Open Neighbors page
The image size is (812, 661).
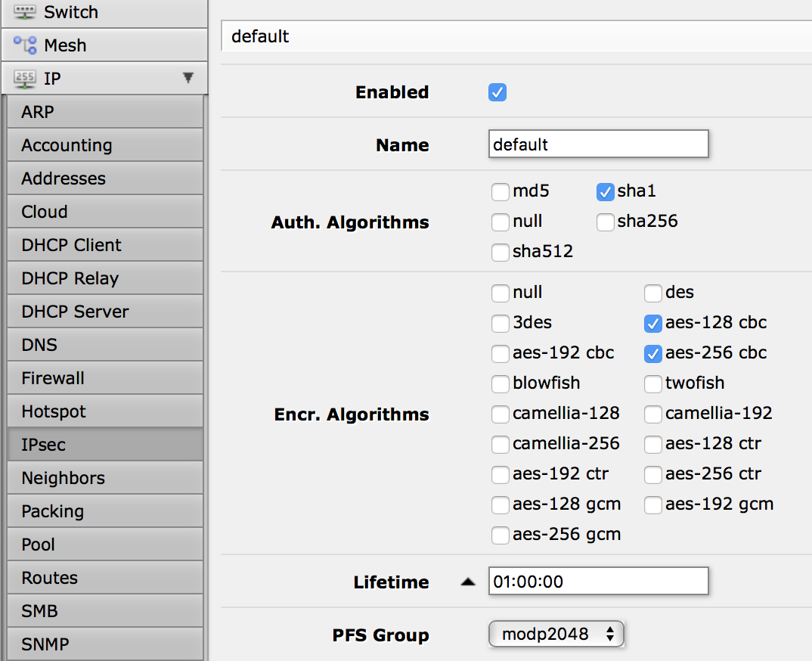[105, 478]
